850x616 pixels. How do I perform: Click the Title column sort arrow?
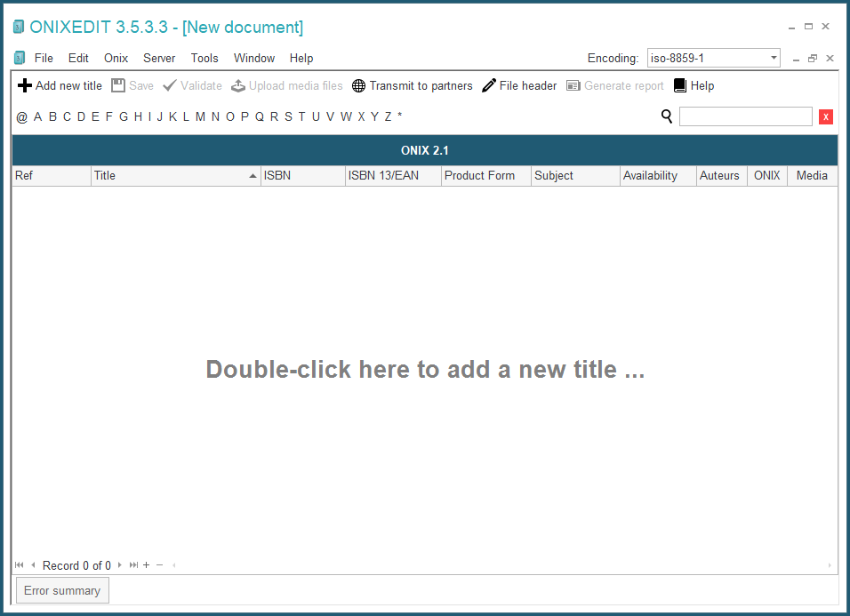pyautogui.click(x=253, y=175)
